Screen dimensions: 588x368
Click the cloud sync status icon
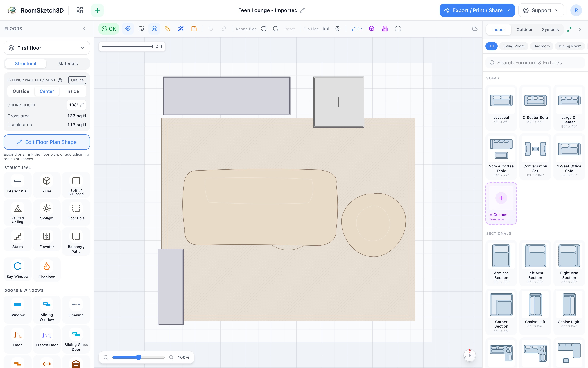pos(475,29)
